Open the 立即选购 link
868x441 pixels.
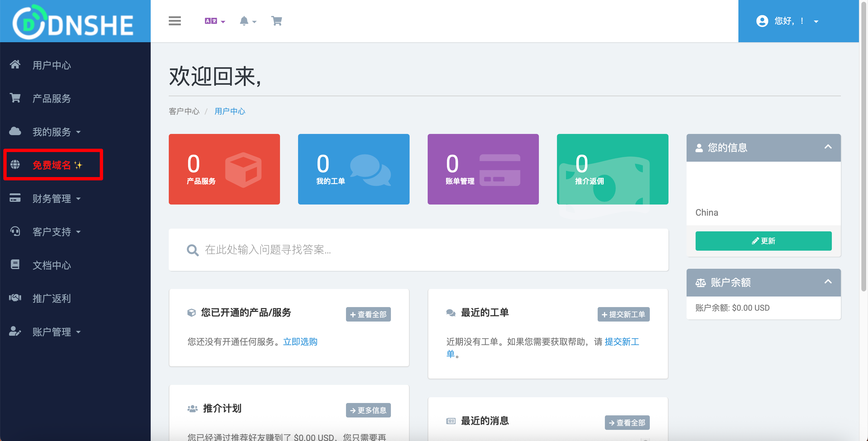(x=300, y=341)
